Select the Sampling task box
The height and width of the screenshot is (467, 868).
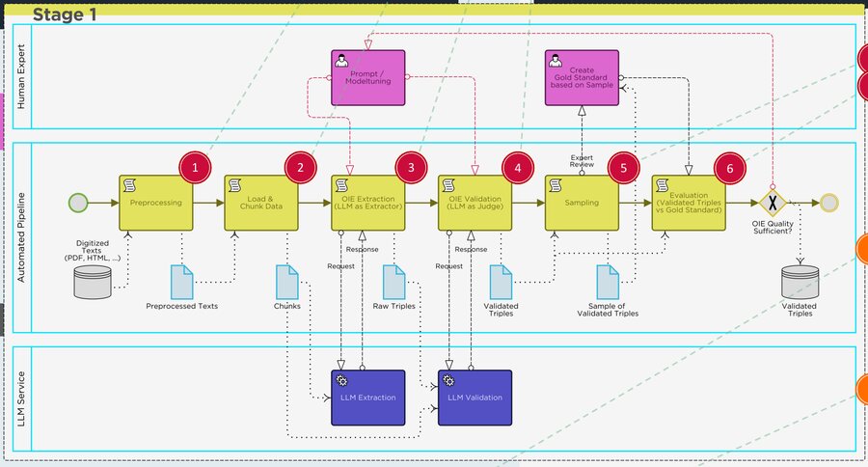[x=582, y=203]
